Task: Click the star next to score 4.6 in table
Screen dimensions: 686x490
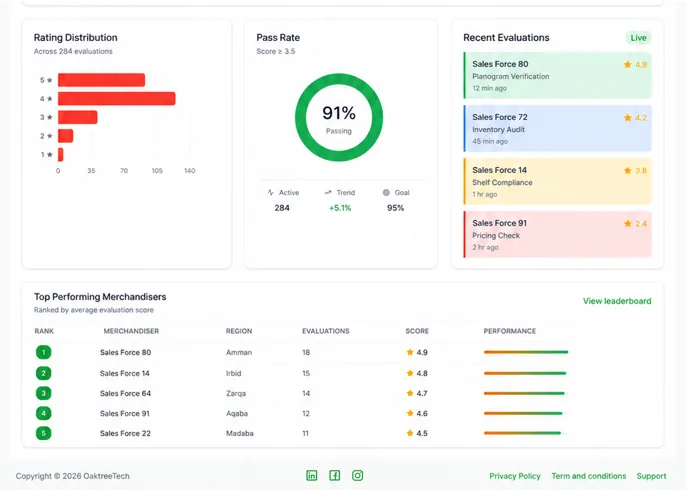Action: [x=410, y=413]
